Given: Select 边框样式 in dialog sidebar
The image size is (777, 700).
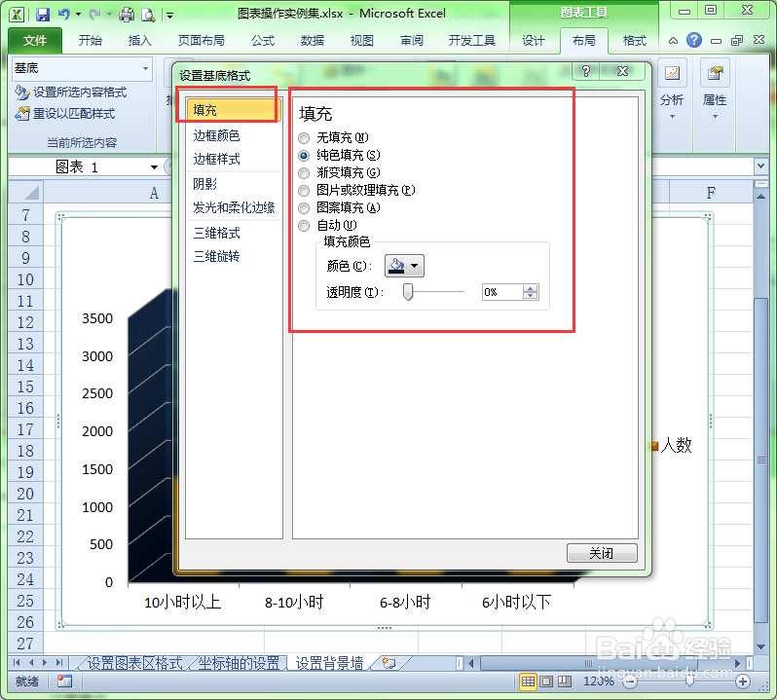Looking at the screenshot, I should click(x=216, y=159).
